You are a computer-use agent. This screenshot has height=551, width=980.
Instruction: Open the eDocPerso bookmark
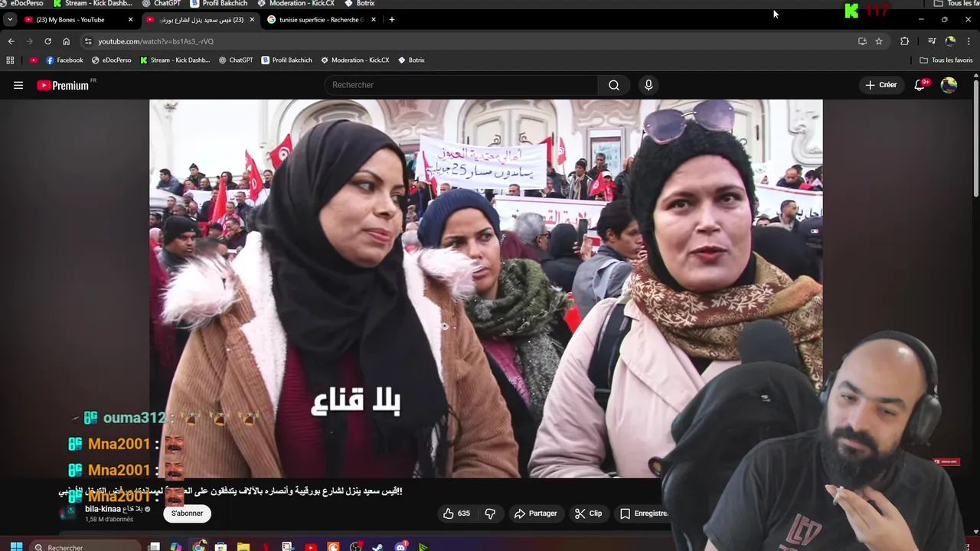[112, 60]
